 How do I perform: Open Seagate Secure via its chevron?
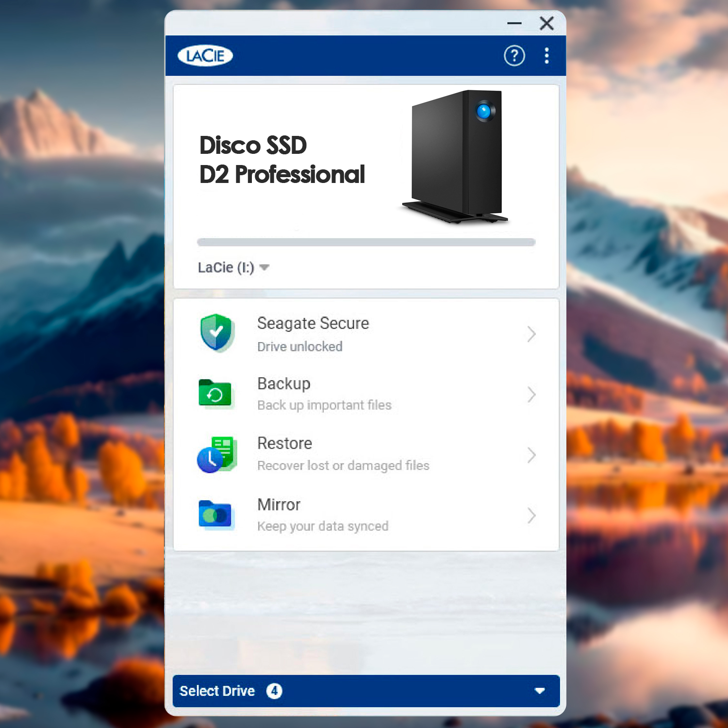(531, 334)
